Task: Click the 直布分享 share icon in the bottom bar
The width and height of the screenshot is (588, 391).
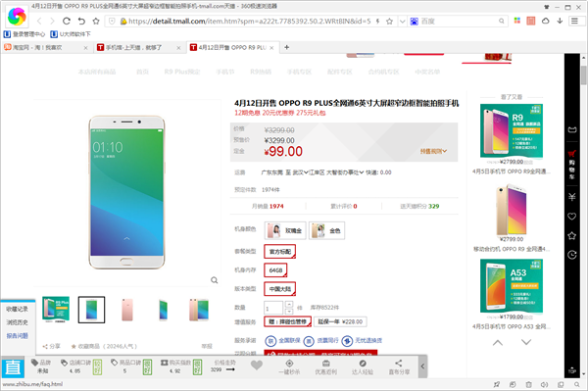Action: point(399,367)
